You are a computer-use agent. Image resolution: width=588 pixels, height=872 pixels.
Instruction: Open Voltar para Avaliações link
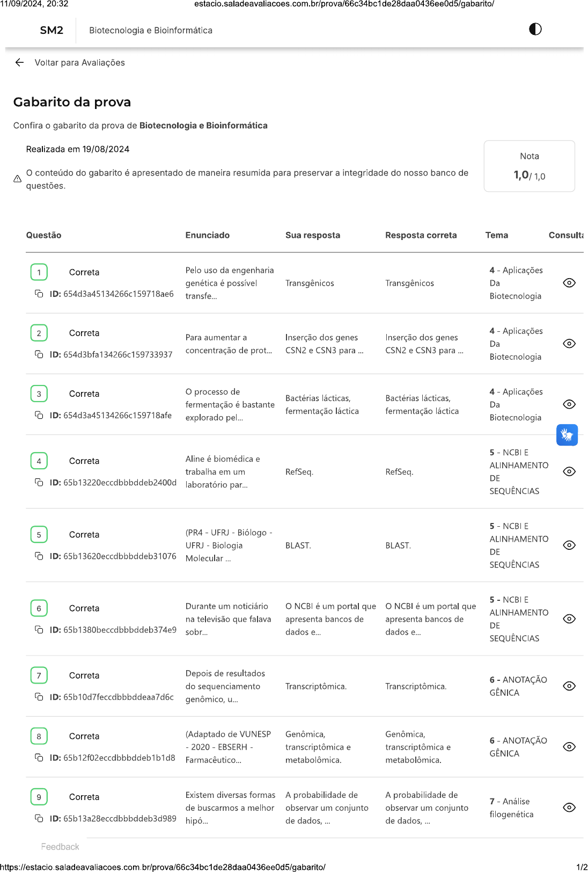pyautogui.click(x=79, y=63)
